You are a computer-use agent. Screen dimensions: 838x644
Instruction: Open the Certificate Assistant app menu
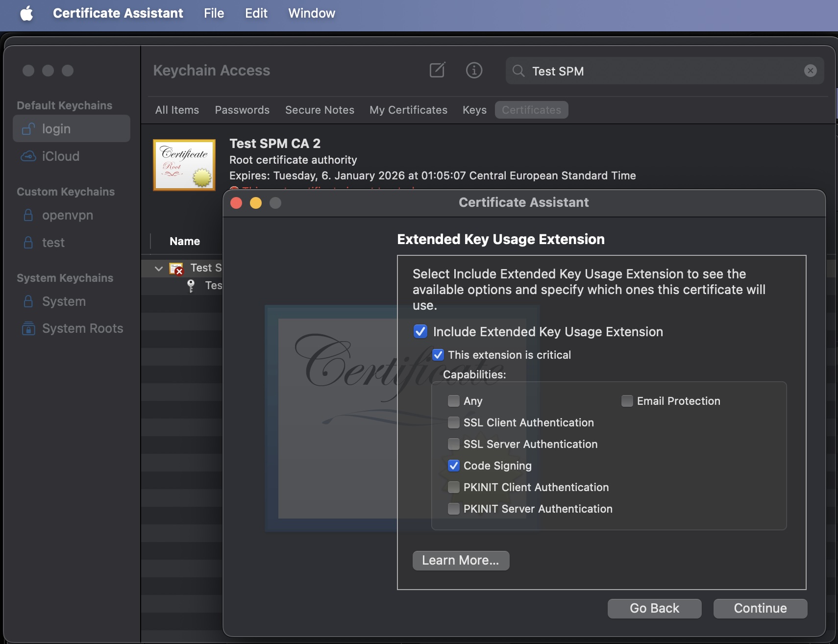(118, 13)
